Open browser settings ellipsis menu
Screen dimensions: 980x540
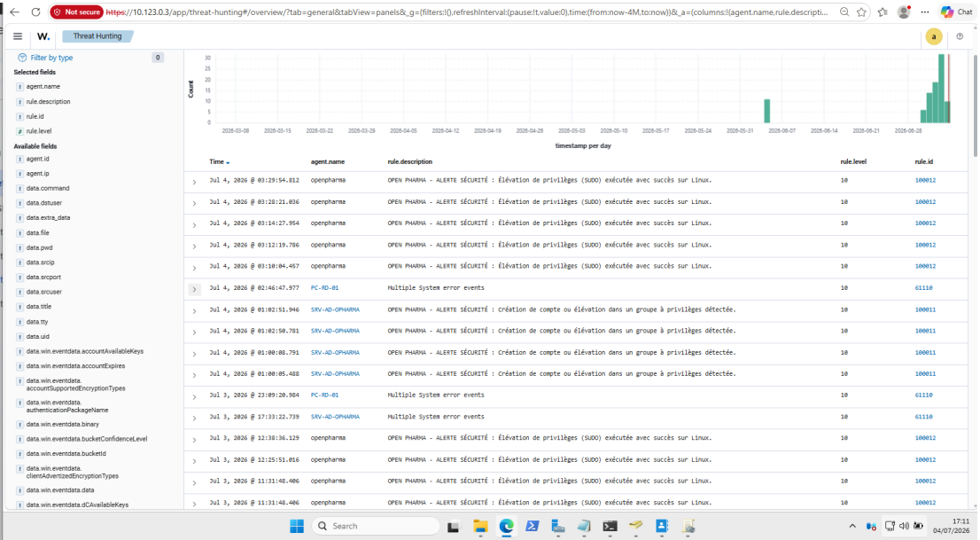(x=925, y=12)
